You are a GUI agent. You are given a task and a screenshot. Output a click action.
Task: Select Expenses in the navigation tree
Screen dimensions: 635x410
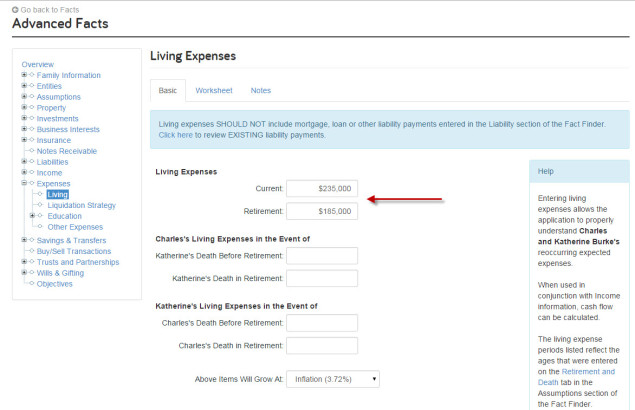tap(53, 184)
